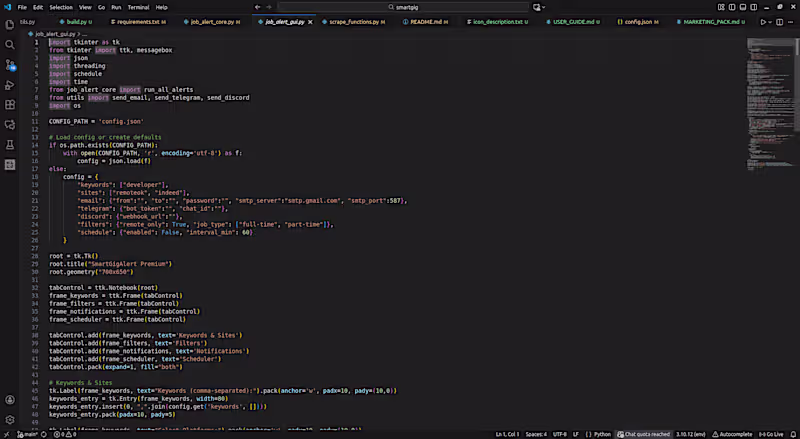Switch to the MARKETING_PACK.md tab
This screenshot has width=800, height=439.
coord(711,22)
